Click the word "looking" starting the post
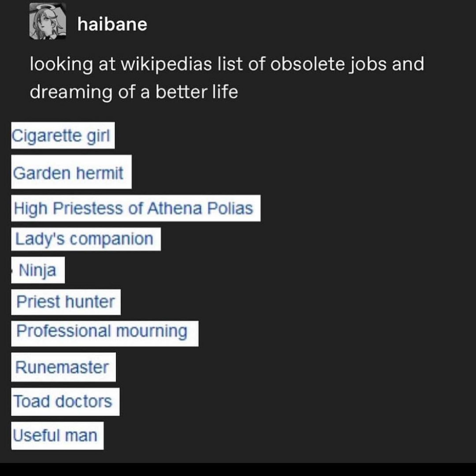The height and width of the screenshot is (476, 476). [61, 64]
